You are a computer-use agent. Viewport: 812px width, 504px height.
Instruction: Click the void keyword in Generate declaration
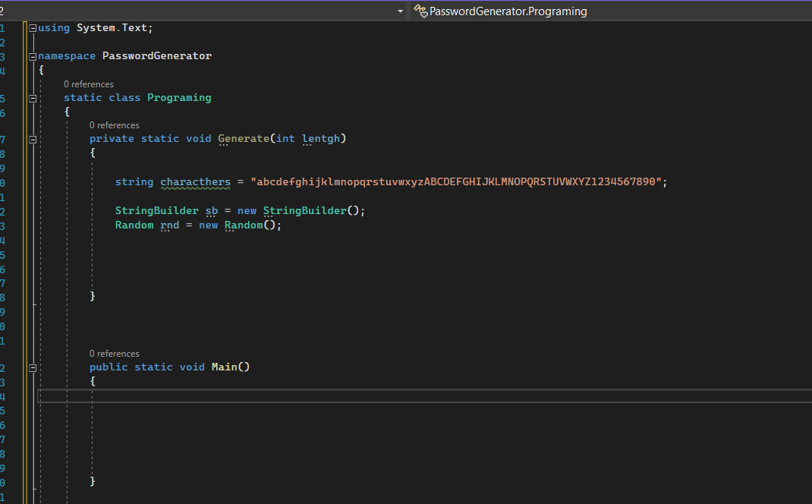click(198, 139)
